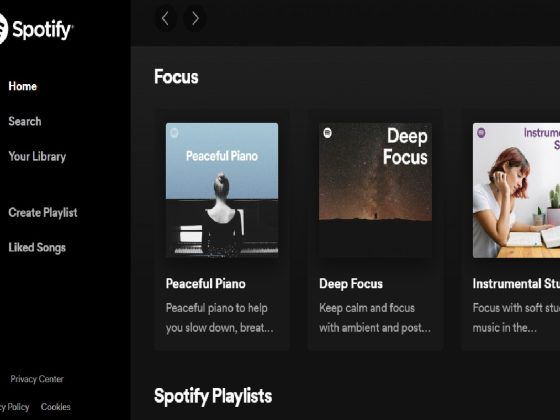
Task: Click the Instrumental Study cover art
Action: click(x=516, y=190)
